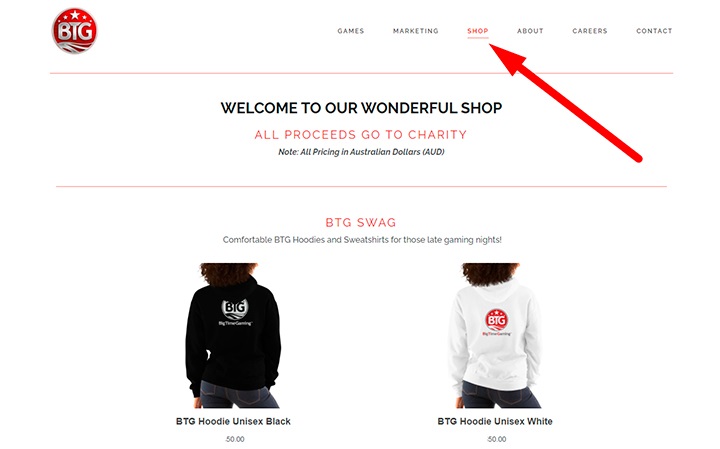Click the BTG SWAG section heading
720x449 pixels.
point(360,223)
